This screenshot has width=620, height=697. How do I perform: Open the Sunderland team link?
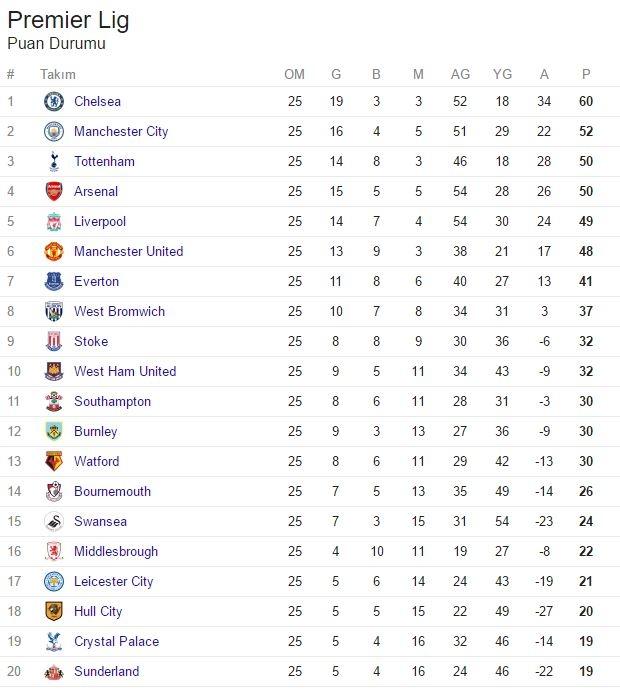click(x=107, y=671)
